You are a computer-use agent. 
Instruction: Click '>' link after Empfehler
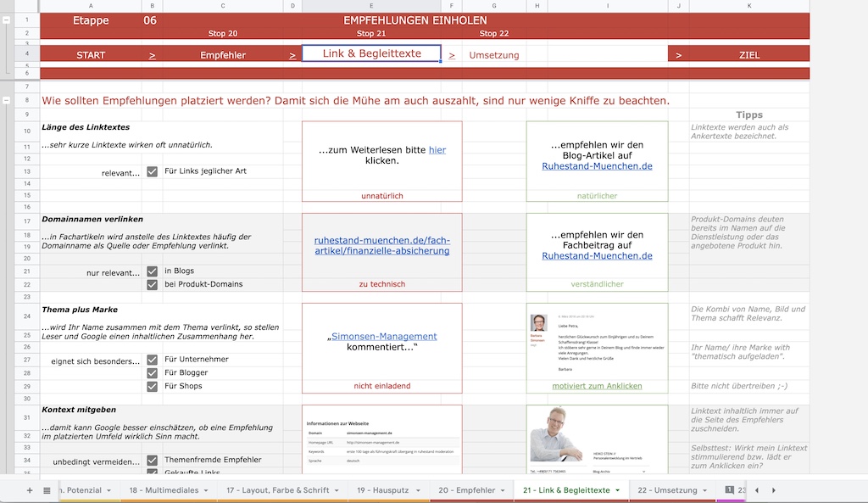pos(292,55)
